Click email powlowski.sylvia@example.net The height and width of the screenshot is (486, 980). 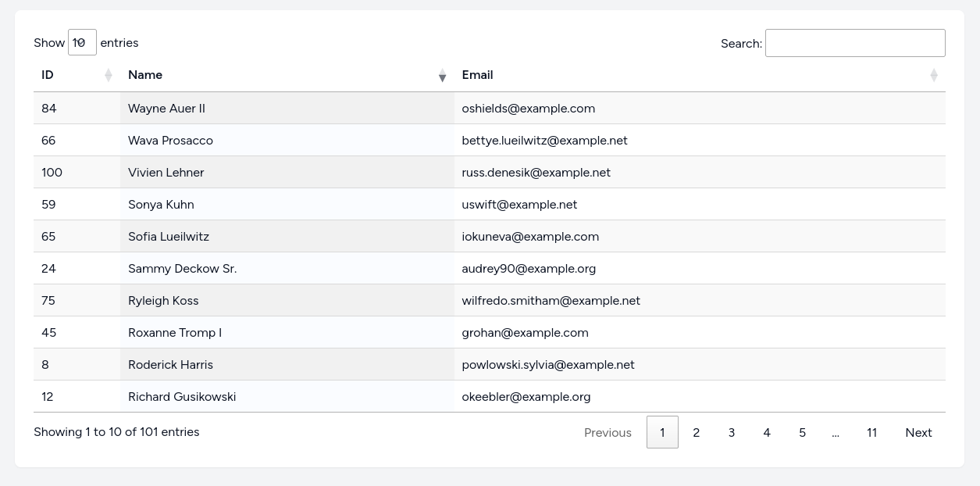click(548, 364)
